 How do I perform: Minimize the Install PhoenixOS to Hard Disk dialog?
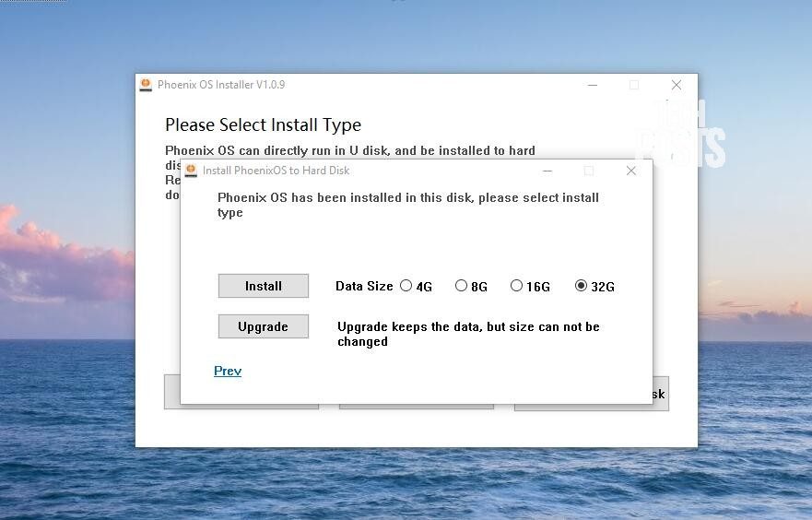click(x=547, y=171)
